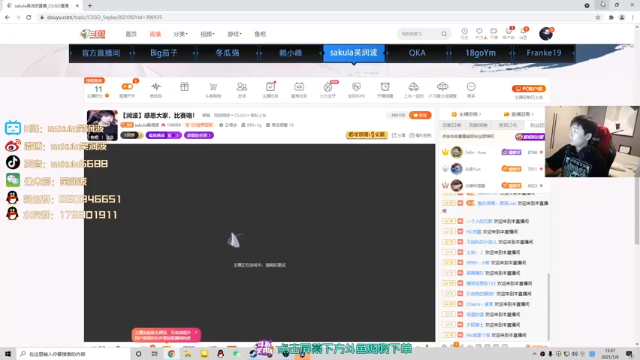The image size is (640, 360).
Task: Switch to QKA stream tab
Action: tap(417, 53)
